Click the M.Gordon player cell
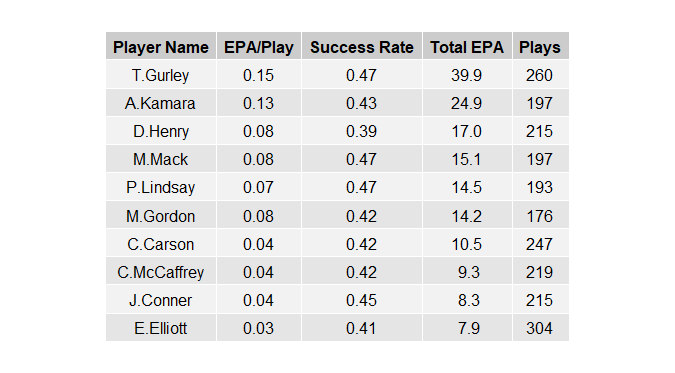This screenshot has height=373, width=675. (161, 215)
